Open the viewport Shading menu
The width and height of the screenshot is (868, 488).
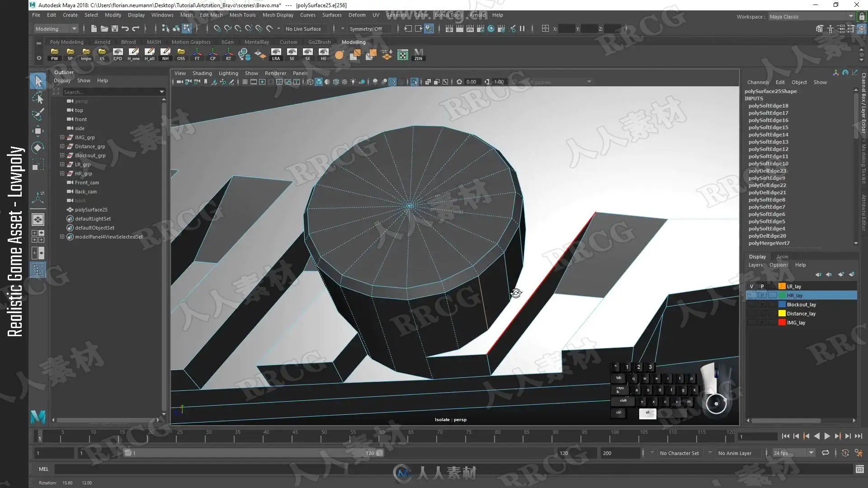point(202,73)
